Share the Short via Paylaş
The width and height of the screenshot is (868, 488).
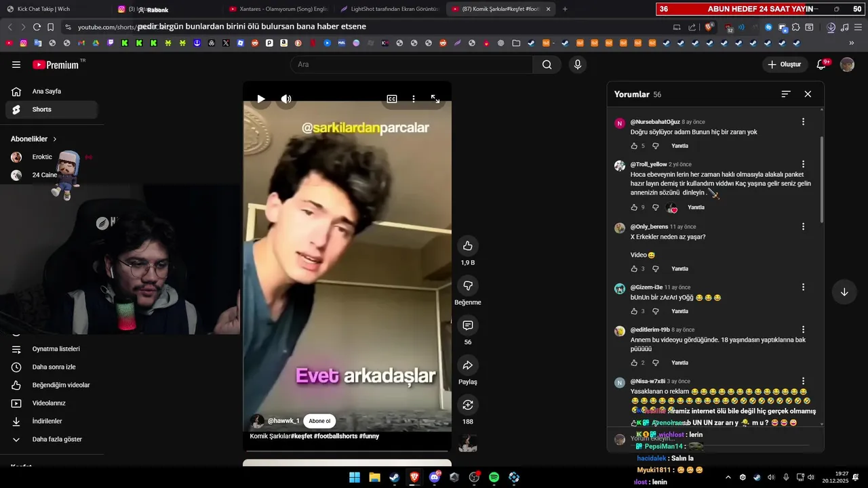(x=468, y=365)
